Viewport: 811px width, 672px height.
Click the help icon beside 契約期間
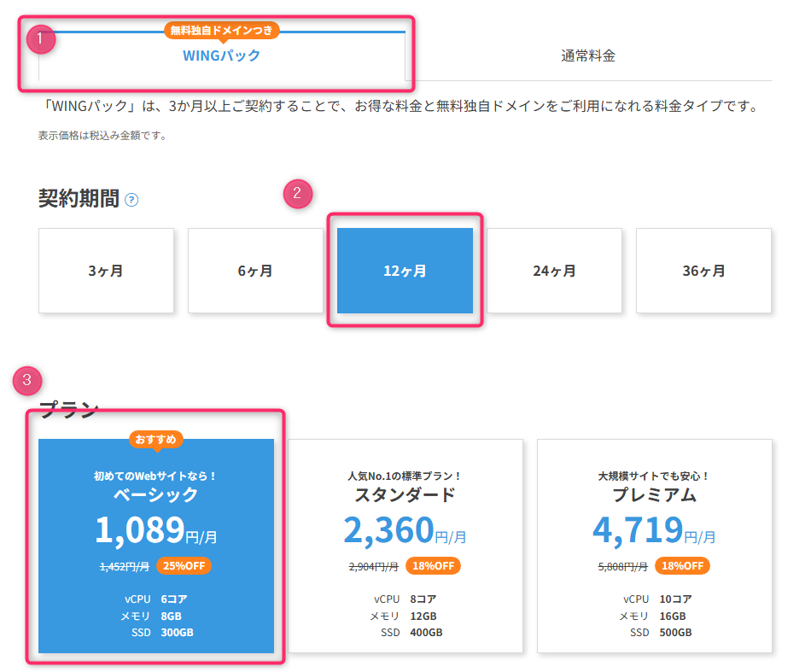coord(131,200)
